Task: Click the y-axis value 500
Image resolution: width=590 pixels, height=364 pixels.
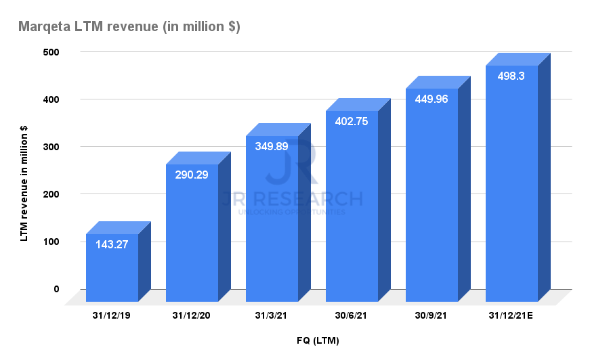Action: point(51,52)
